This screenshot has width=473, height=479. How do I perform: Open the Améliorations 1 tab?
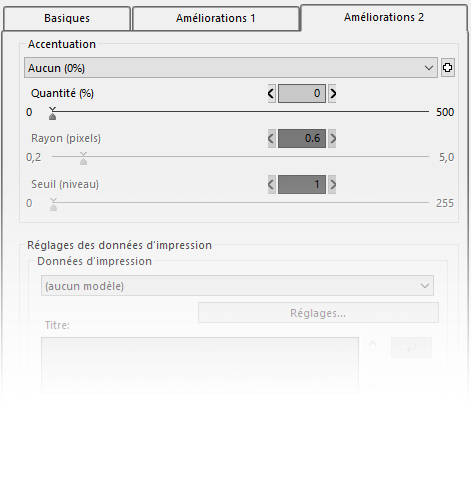point(216,18)
